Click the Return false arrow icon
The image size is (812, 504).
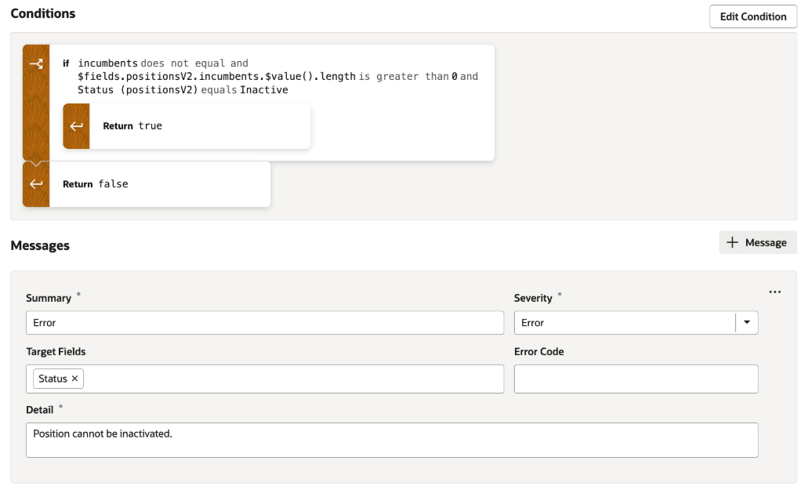pos(36,184)
